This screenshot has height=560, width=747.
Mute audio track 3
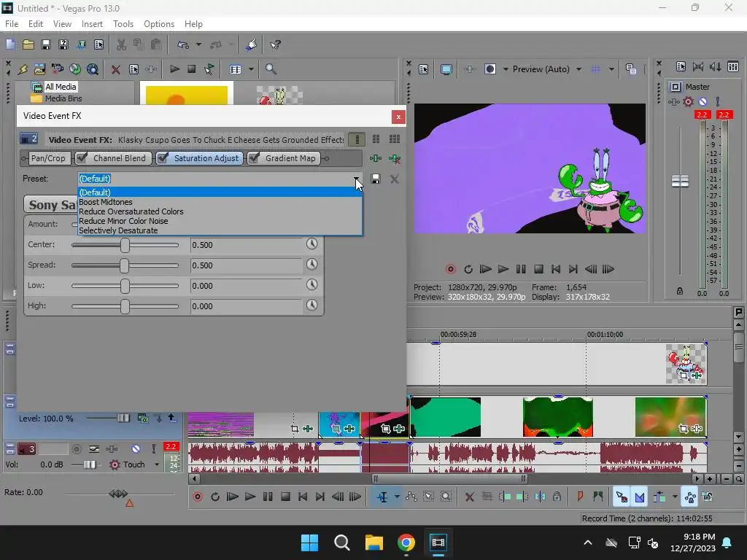136,448
